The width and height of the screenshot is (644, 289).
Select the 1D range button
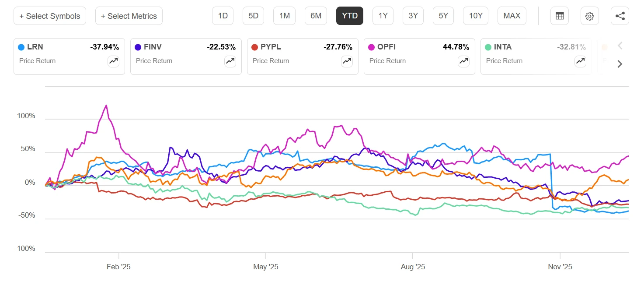coord(223,16)
